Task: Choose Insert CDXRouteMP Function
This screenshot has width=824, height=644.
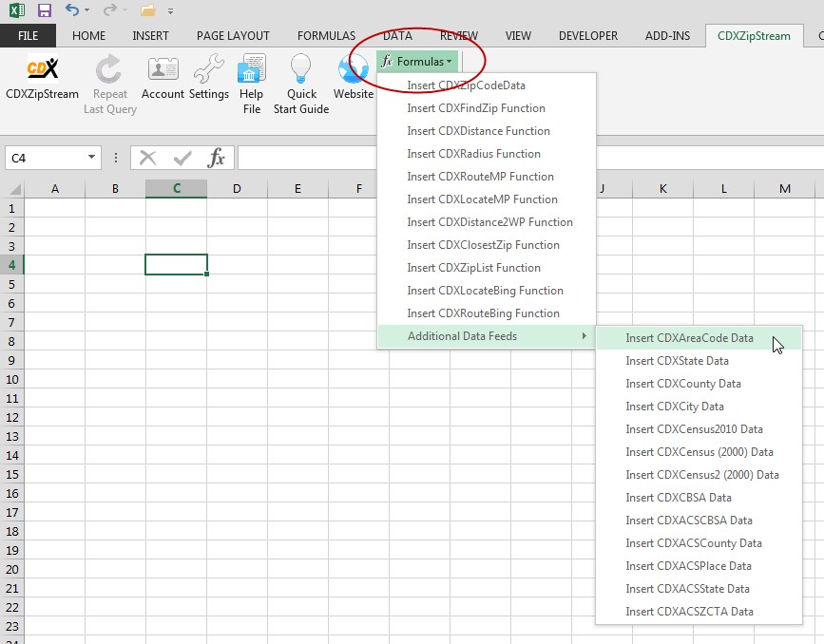Action: [x=487, y=177]
